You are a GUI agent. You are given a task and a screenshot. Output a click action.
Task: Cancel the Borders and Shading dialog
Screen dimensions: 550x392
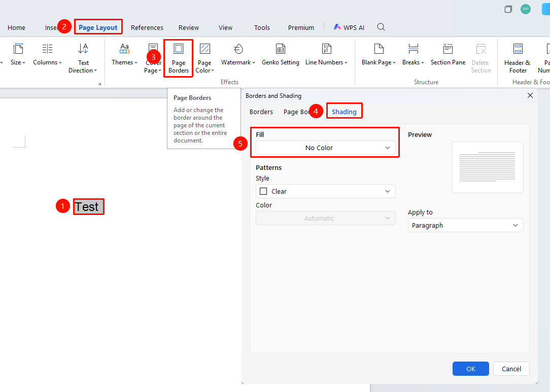point(511,369)
